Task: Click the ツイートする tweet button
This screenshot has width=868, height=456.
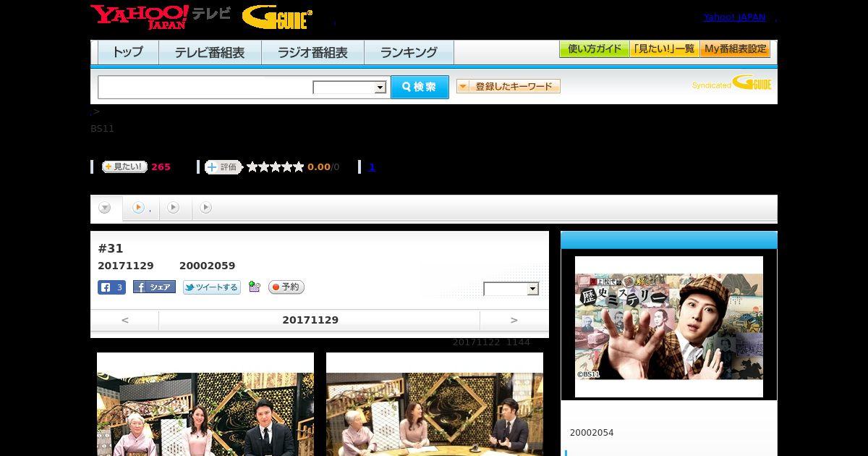Action: pyautogui.click(x=211, y=287)
